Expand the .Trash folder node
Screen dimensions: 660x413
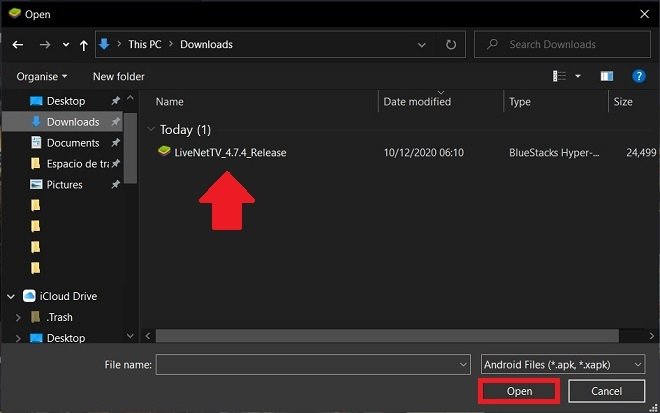tap(18, 317)
